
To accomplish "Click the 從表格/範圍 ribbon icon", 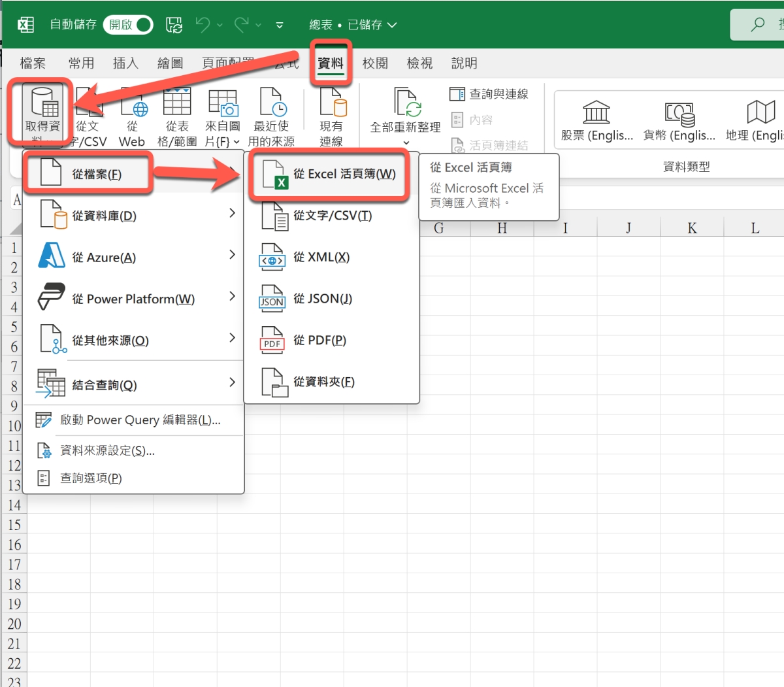I will (x=177, y=118).
